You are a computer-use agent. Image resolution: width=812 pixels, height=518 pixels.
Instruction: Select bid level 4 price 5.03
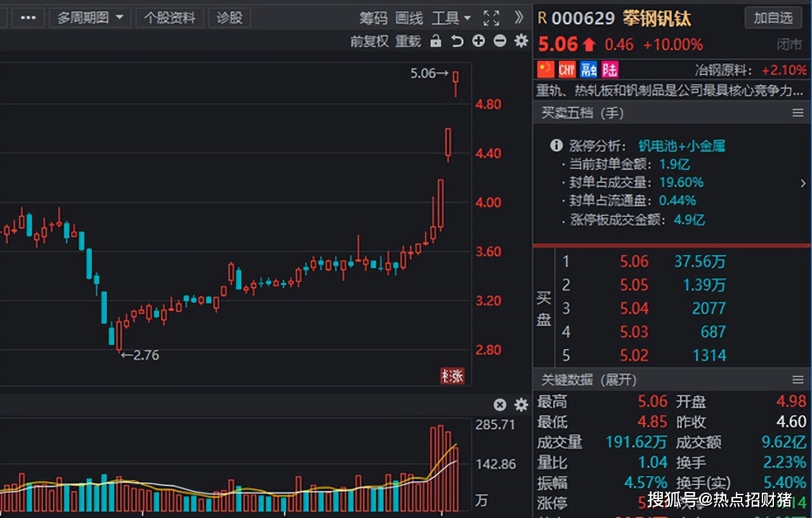pyautogui.click(x=634, y=332)
